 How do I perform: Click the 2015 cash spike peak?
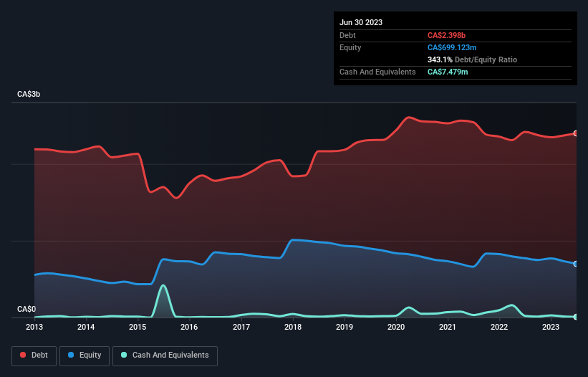pyautogui.click(x=163, y=286)
